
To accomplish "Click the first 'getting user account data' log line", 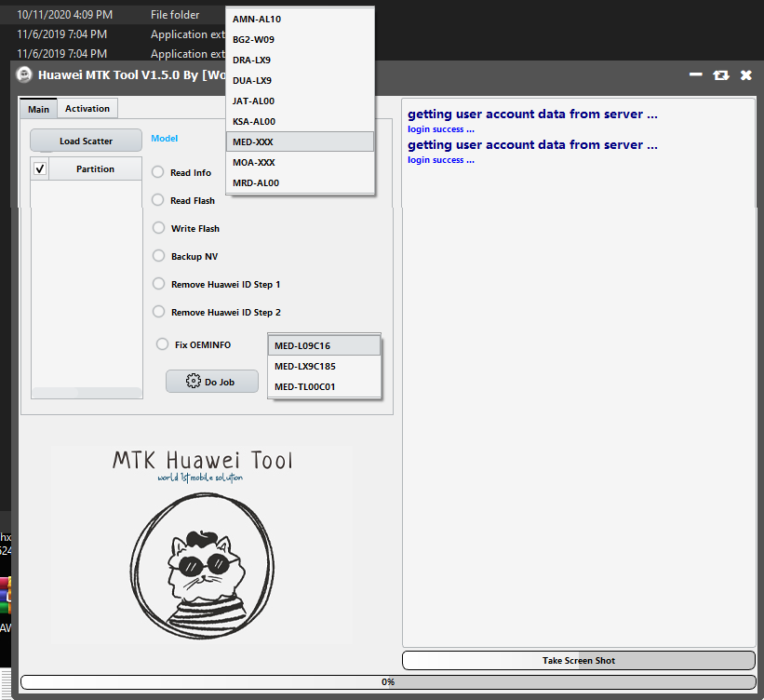I will 532,114.
